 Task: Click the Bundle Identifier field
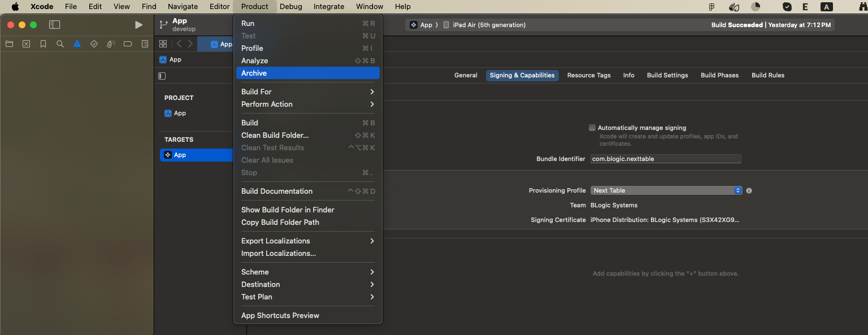coord(665,159)
